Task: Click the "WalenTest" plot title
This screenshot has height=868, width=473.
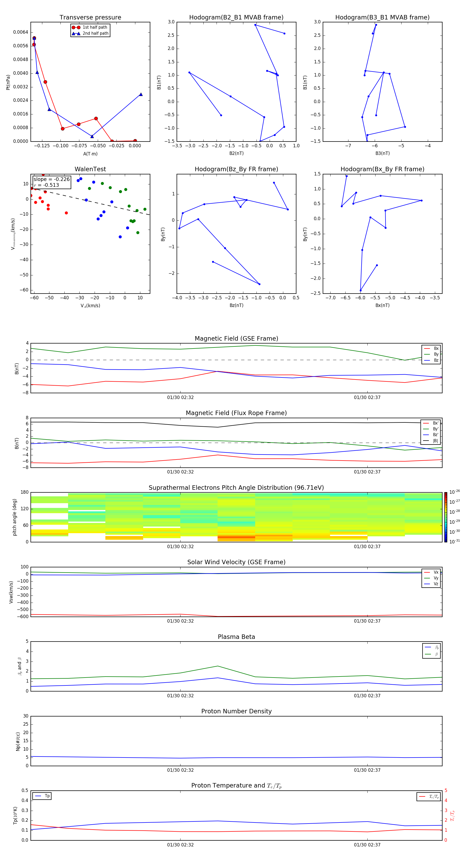Action: (90, 169)
